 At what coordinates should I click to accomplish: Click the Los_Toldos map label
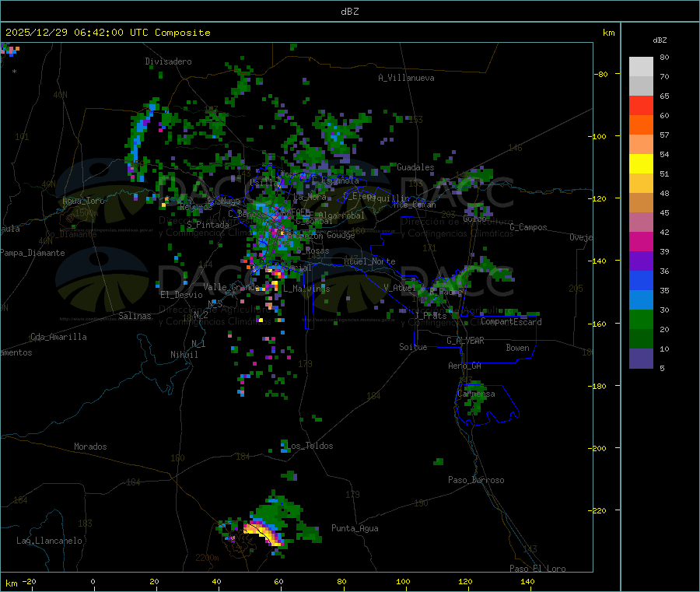[x=310, y=446]
